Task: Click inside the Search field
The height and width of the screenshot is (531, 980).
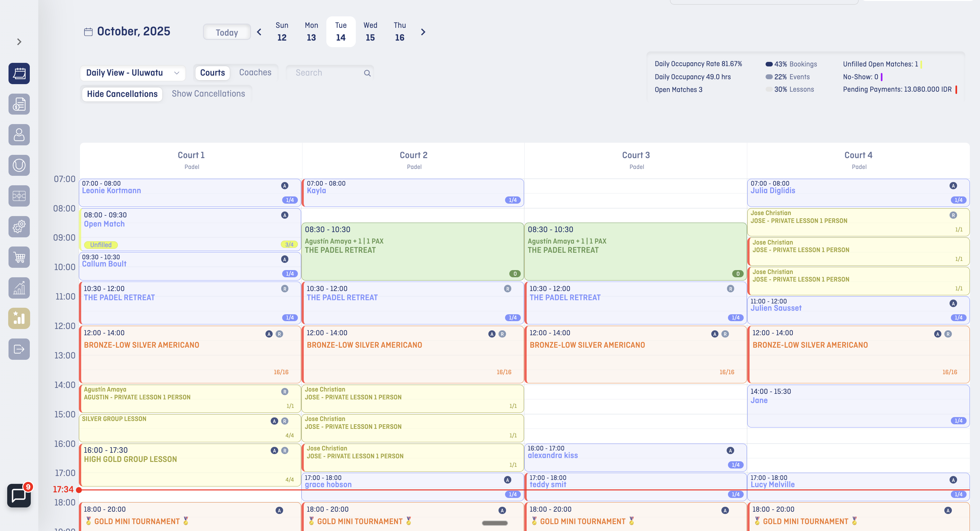Action: [327, 72]
